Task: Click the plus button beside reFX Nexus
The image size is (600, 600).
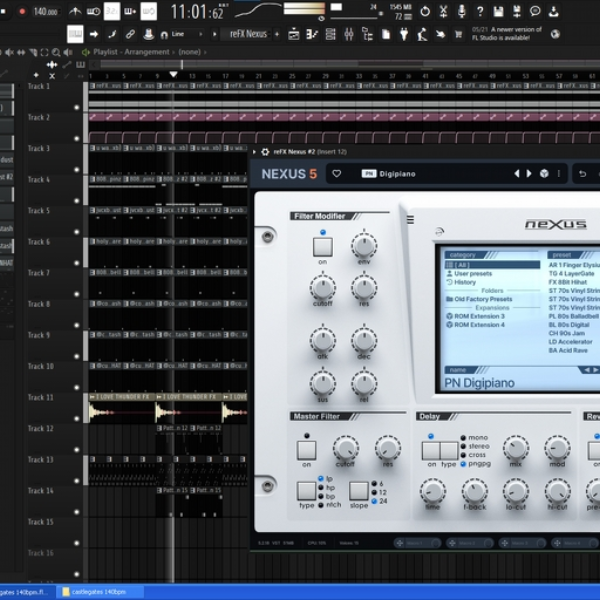Action: coord(277,34)
